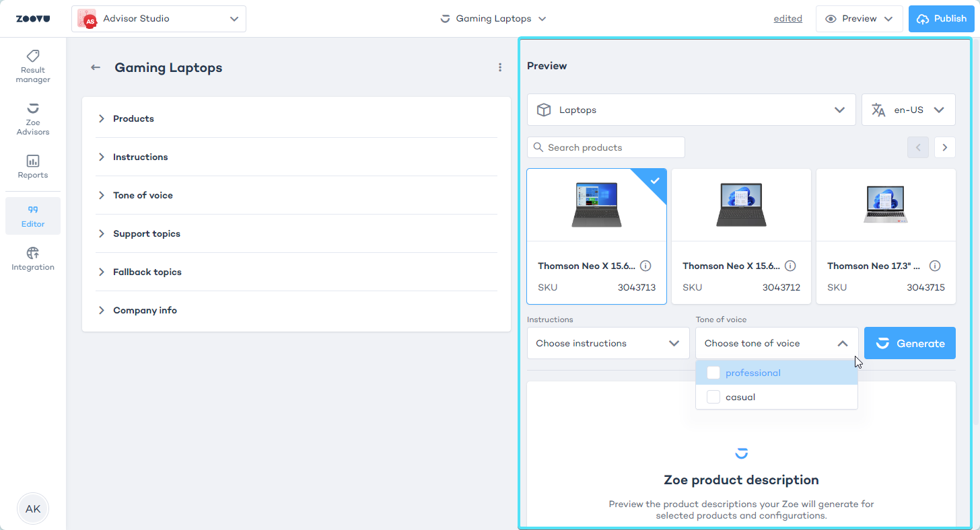
Task: Expand the Tone of voice section
Action: [143, 195]
